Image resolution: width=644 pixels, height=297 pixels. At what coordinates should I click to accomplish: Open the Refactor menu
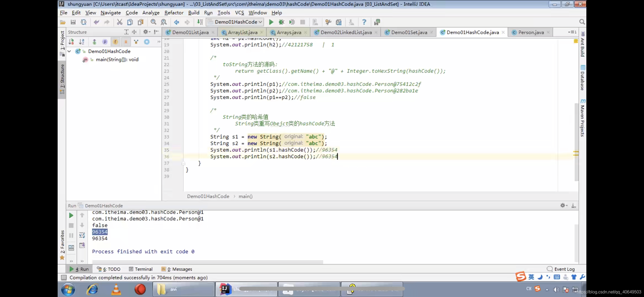tap(174, 13)
